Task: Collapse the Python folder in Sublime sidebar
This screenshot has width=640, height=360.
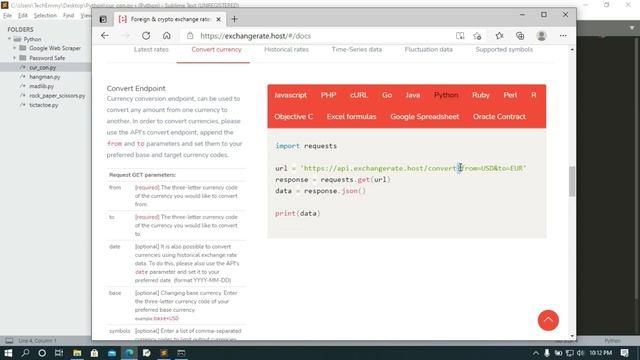Action: point(9,39)
